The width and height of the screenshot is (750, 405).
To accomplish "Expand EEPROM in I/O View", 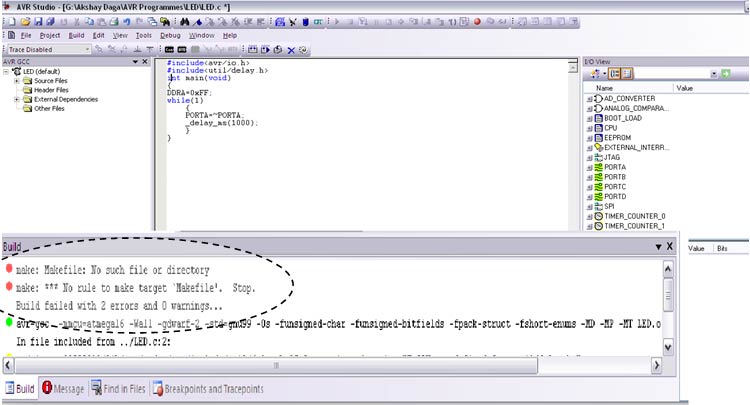I will tap(589, 138).
